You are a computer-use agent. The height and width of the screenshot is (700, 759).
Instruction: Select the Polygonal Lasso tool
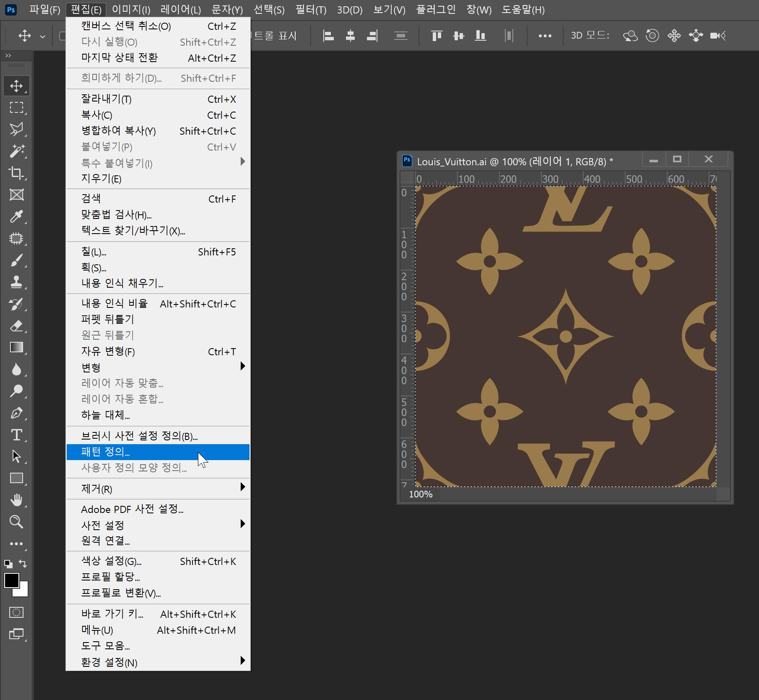point(16,129)
